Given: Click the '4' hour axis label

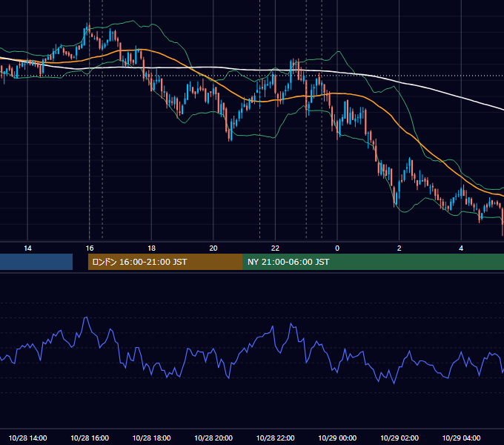Looking at the screenshot, I should (461, 248).
